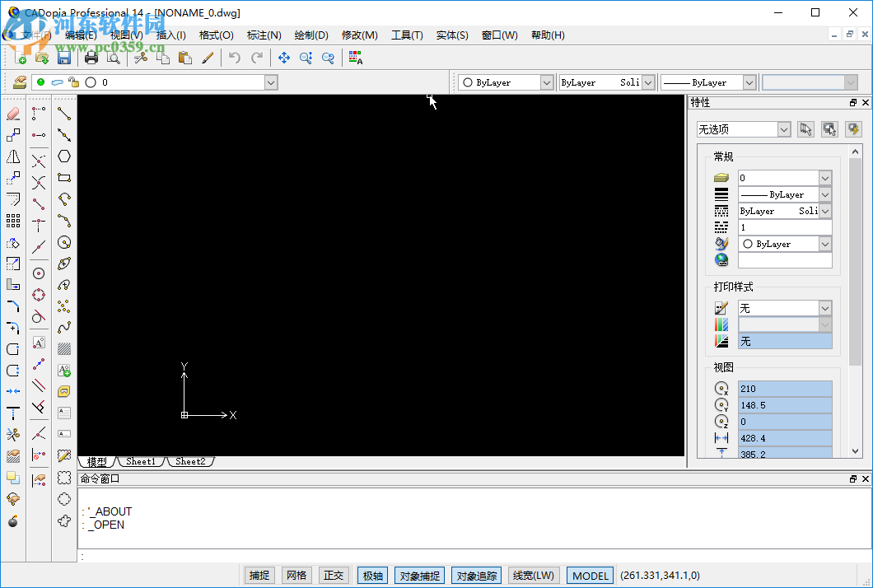The width and height of the screenshot is (873, 588).
Task: Open the 绘制(D) menu
Action: pyautogui.click(x=310, y=35)
